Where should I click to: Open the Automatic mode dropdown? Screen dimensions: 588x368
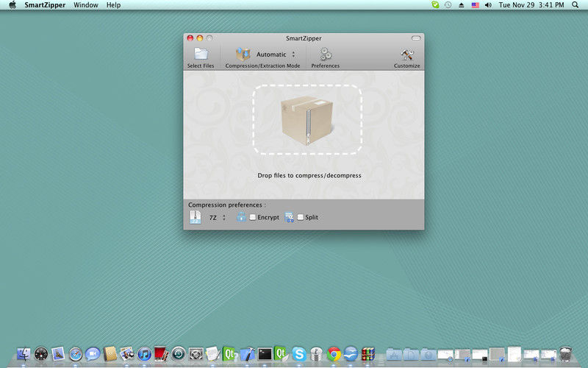click(x=276, y=54)
